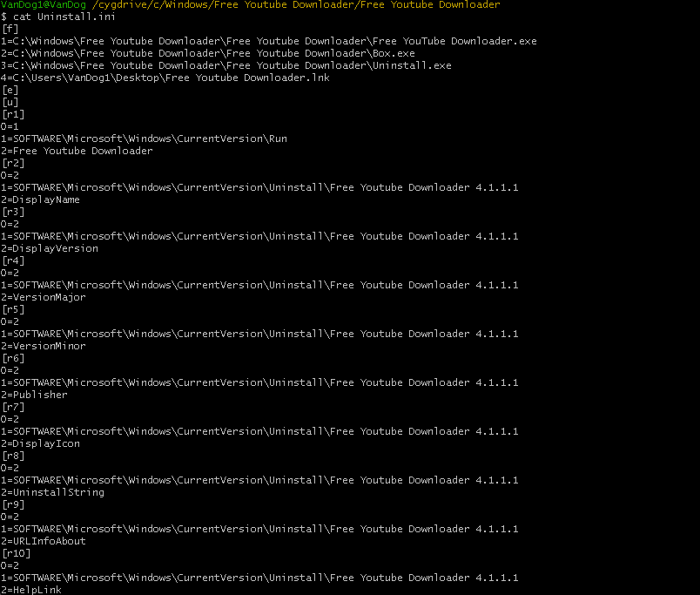The width and height of the screenshot is (700, 595).
Task: Click the [r4] section header
Action: coord(13,260)
